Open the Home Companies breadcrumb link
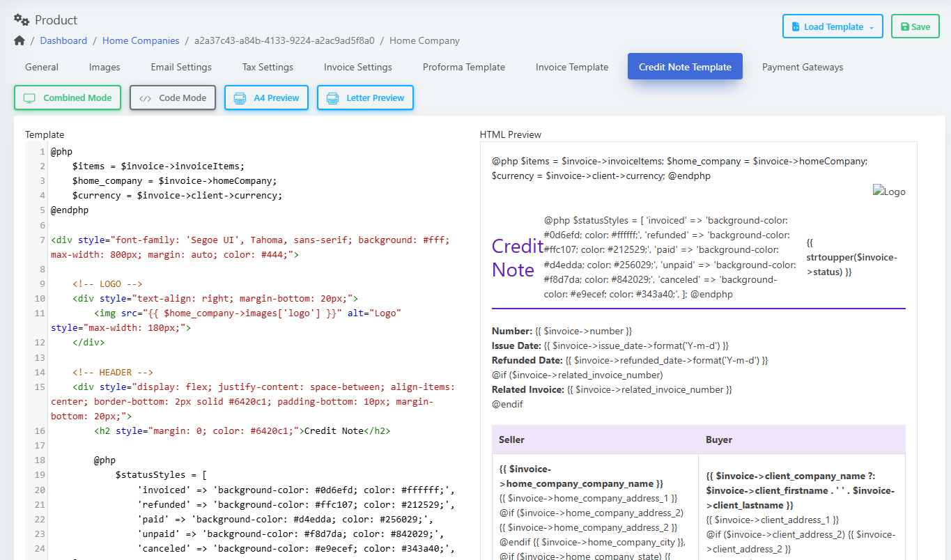The width and height of the screenshot is (951, 560). pyautogui.click(x=141, y=40)
